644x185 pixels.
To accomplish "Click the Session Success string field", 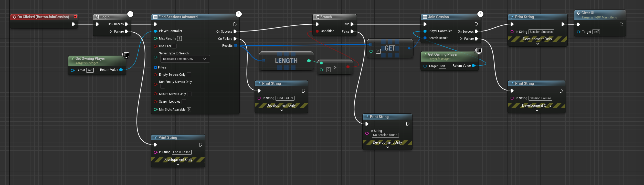I will [541, 32].
